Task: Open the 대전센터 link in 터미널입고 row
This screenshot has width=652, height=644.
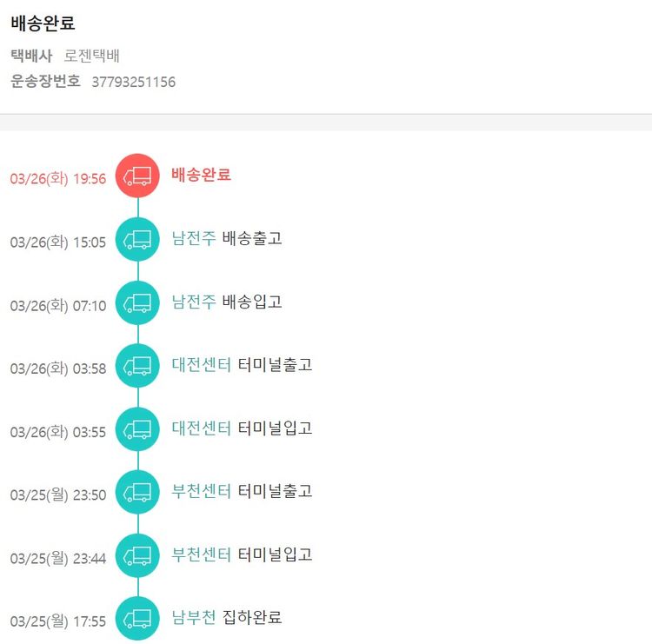Action: click(x=202, y=428)
